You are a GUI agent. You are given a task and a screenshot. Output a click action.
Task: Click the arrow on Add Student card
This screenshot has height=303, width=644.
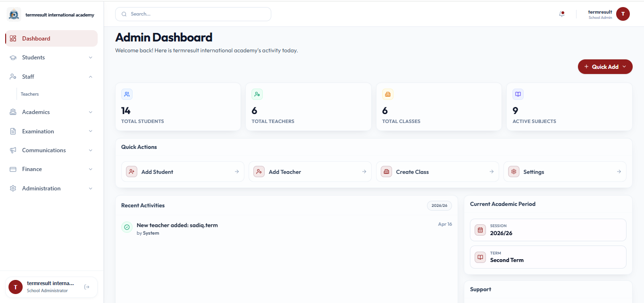(x=237, y=172)
